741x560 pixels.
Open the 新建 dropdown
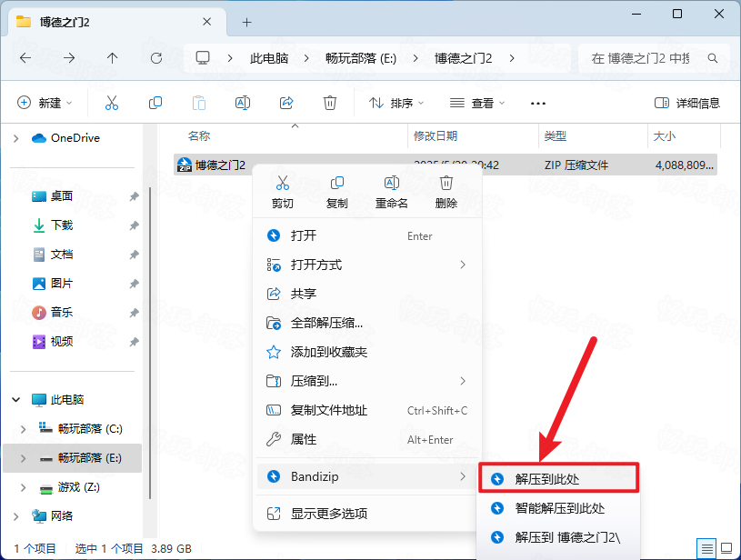click(45, 103)
